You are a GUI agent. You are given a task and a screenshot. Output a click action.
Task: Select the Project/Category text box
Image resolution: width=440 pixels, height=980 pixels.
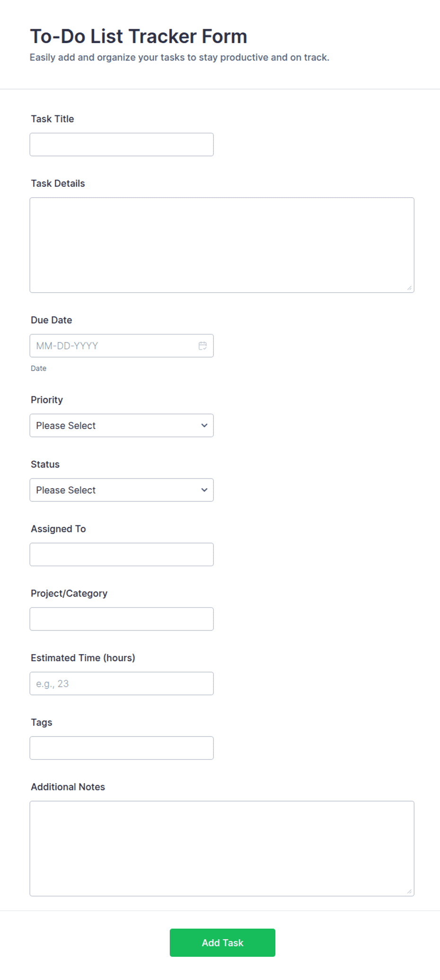122,619
